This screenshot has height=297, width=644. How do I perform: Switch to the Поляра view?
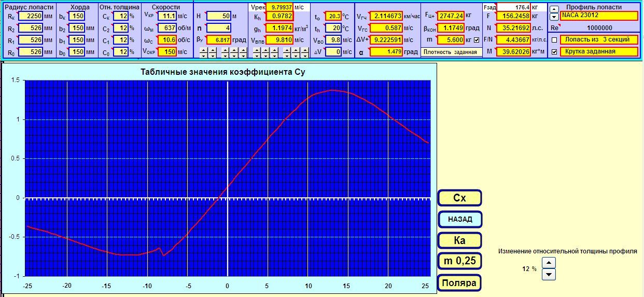coord(459,283)
